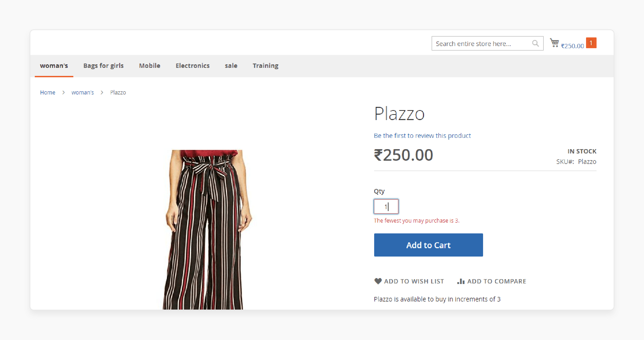
Task: Click the search magnifier icon
Action: click(535, 43)
